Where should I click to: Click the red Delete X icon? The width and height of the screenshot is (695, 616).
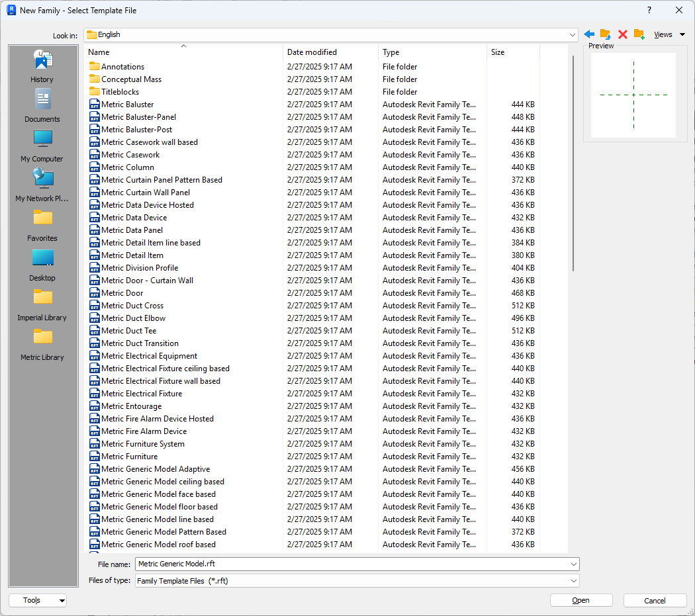click(x=623, y=34)
